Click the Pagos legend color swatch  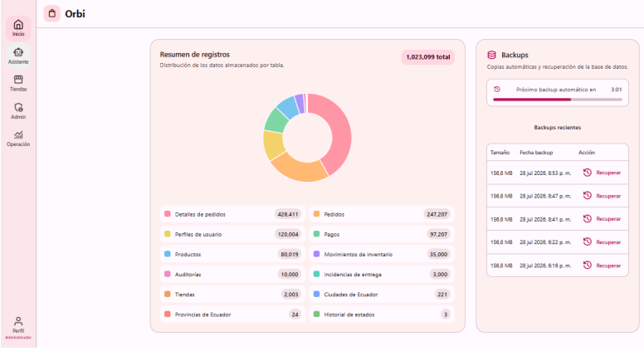pyautogui.click(x=316, y=234)
